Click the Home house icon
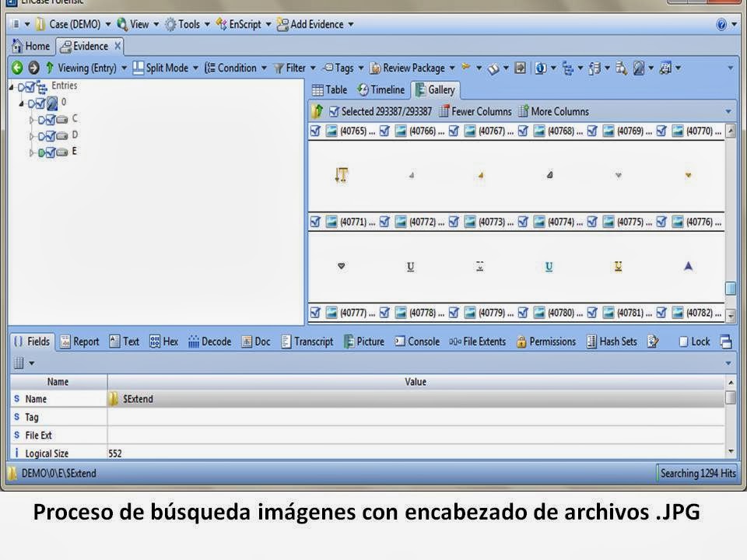 point(17,46)
